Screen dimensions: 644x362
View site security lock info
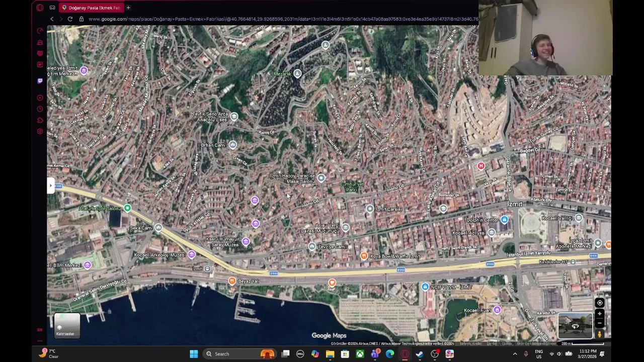tap(82, 19)
